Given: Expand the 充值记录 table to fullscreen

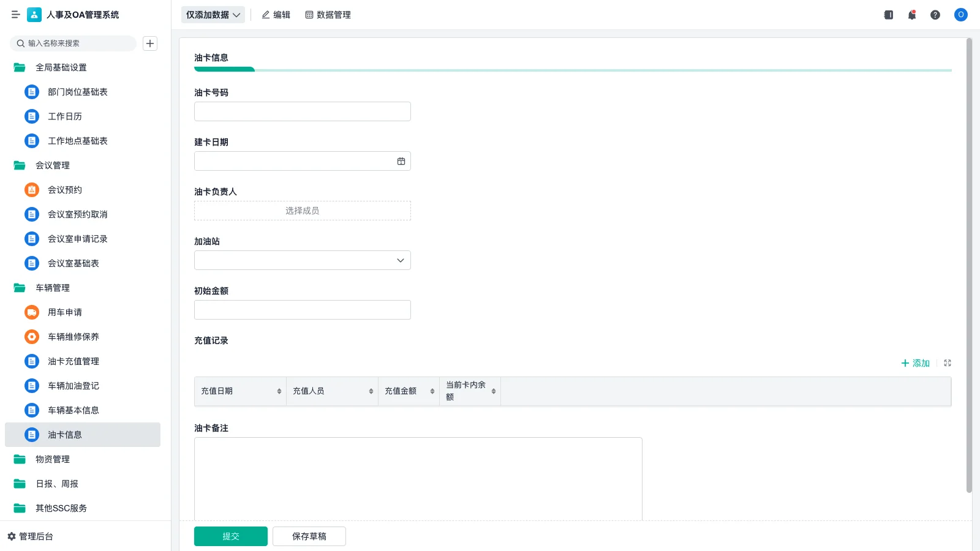Looking at the screenshot, I should (x=948, y=363).
